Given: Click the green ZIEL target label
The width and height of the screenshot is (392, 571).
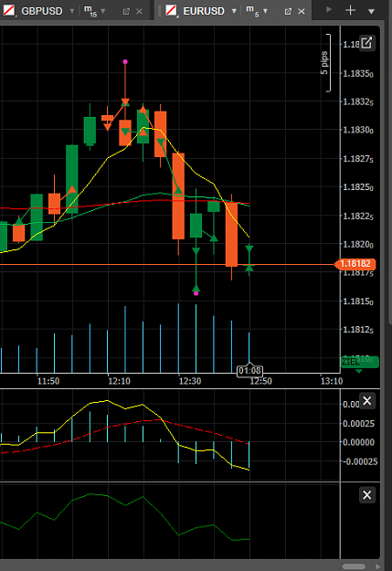Looking at the screenshot, I should pyautogui.click(x=360, y=362).
